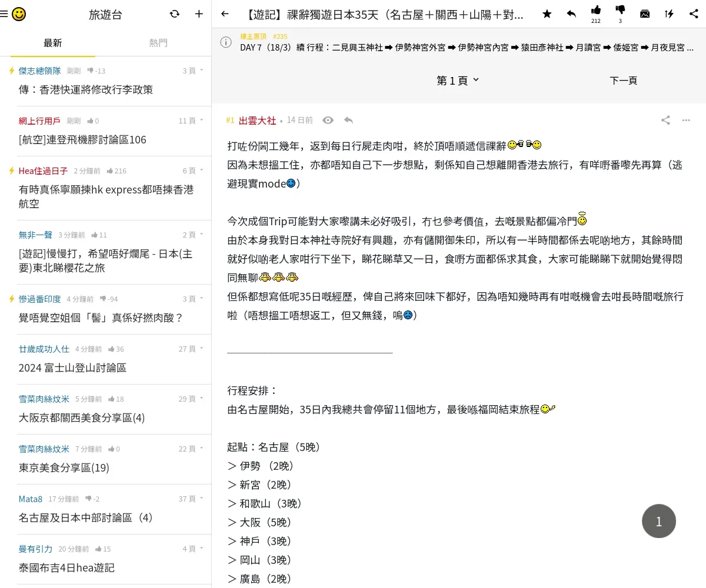Create a new thread with the plus icon
Image resolution: width=706 pixels, height=588 pixels.
click(x=199, y=14)
